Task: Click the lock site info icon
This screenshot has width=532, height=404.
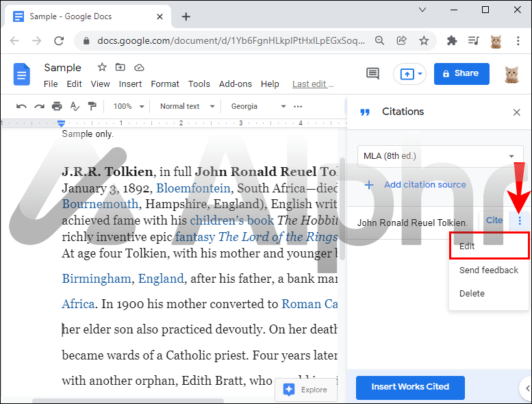Action: (x=86, y=41)
